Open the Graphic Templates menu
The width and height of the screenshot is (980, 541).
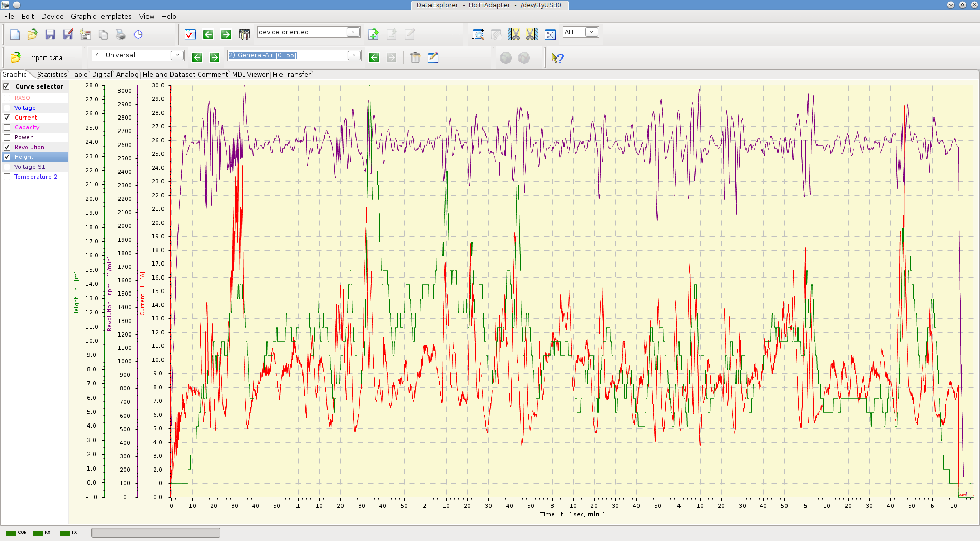(101, 16)
